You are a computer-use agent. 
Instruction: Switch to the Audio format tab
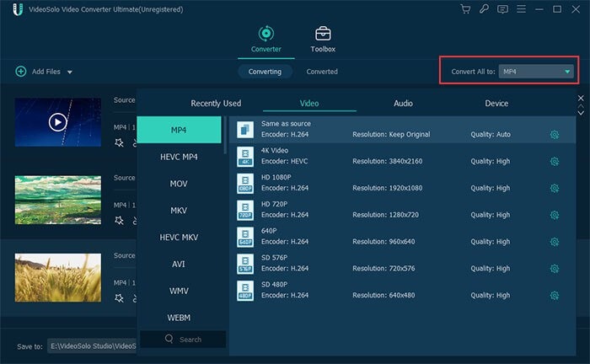click(x=403, y=104)
